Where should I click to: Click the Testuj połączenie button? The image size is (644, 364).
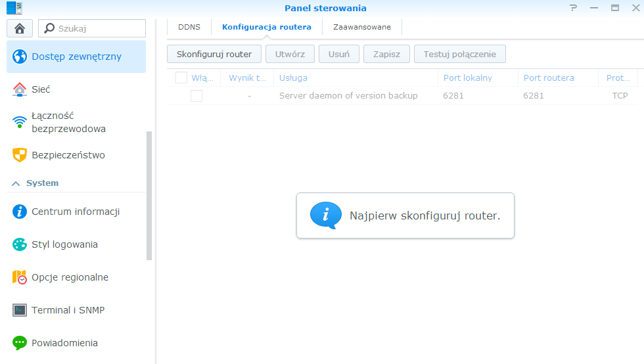point(459,54)
